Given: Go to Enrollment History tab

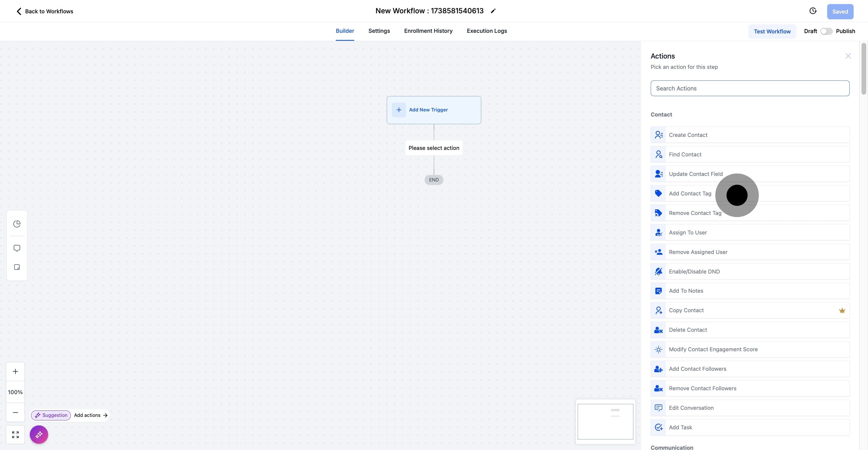Looking at the screenshot, I should coord(428,31).
